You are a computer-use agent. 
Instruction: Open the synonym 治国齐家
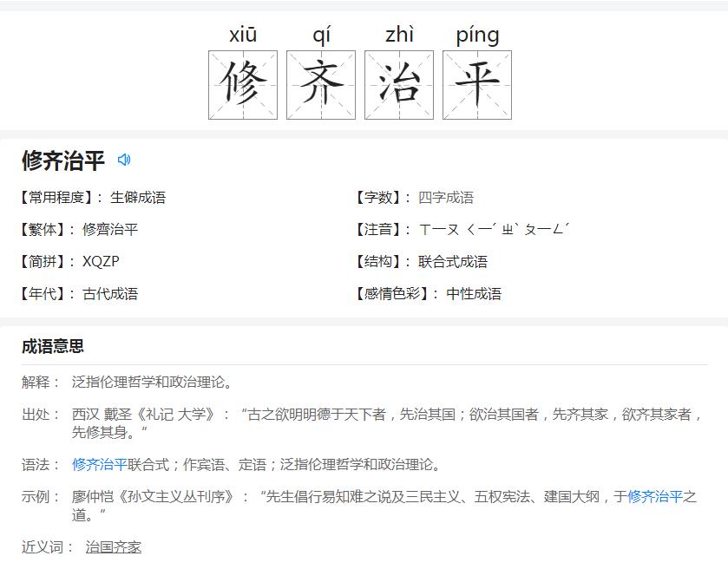(114, 547)
